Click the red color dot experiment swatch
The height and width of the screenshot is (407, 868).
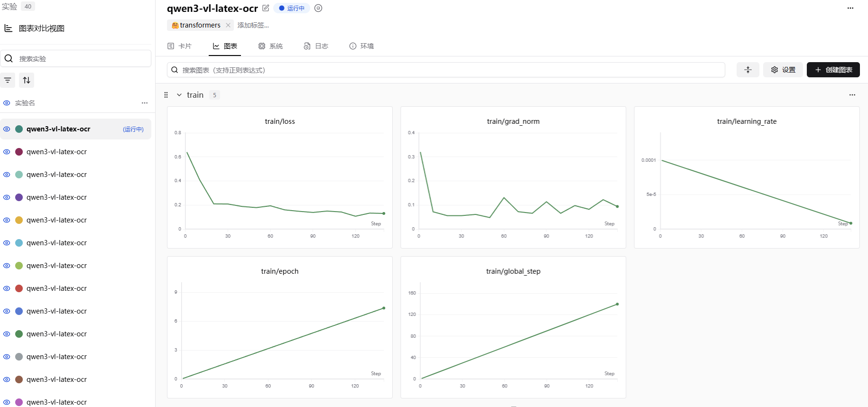(x=19, y=288)
